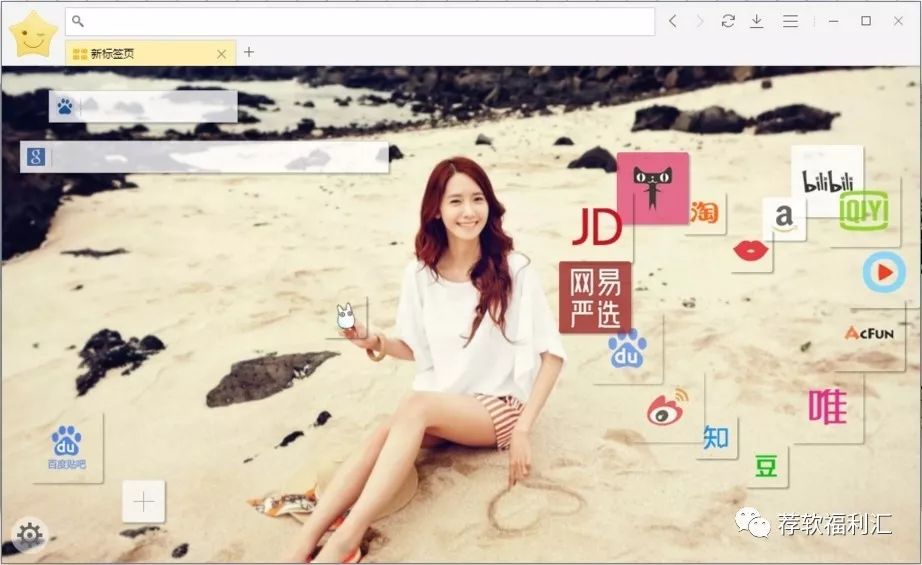Click the star mascot browser logo
The width and height of the screenshot is (922, 565).
click(x=34, y=35)
